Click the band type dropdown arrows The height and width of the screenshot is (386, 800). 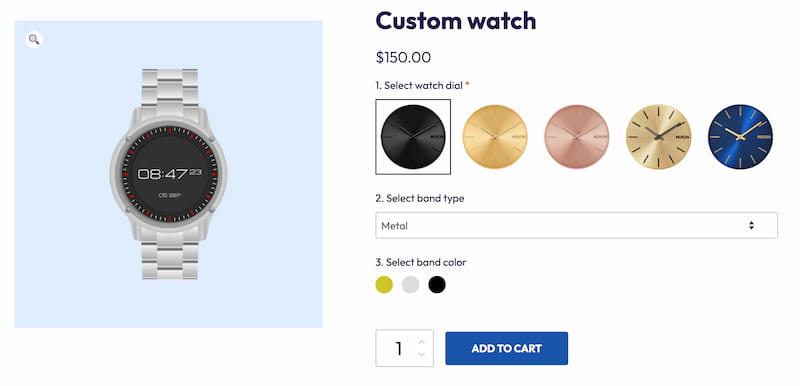click(751, 225)
